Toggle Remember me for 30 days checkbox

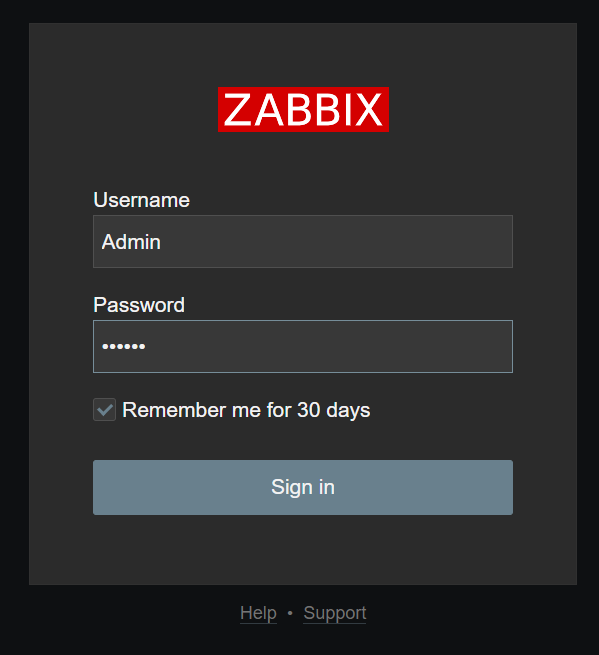(x=104, y=410)
